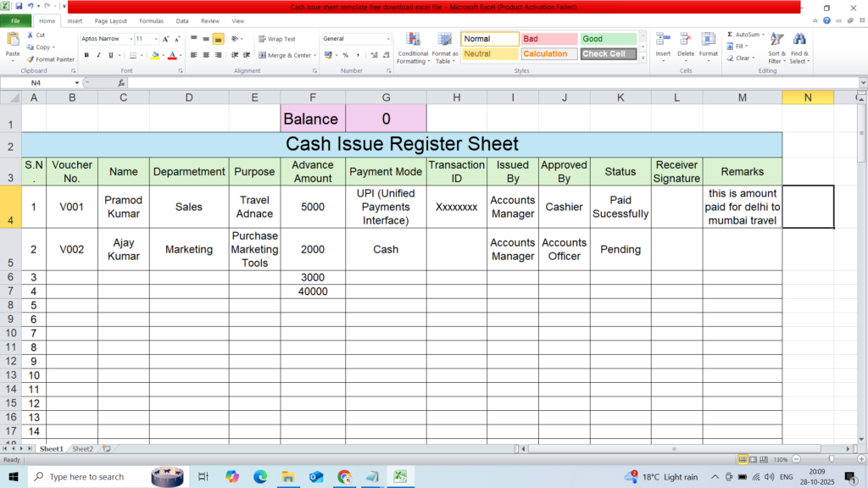Click the Percent Style icon
The image size is (868, 488).
(345, 55)
